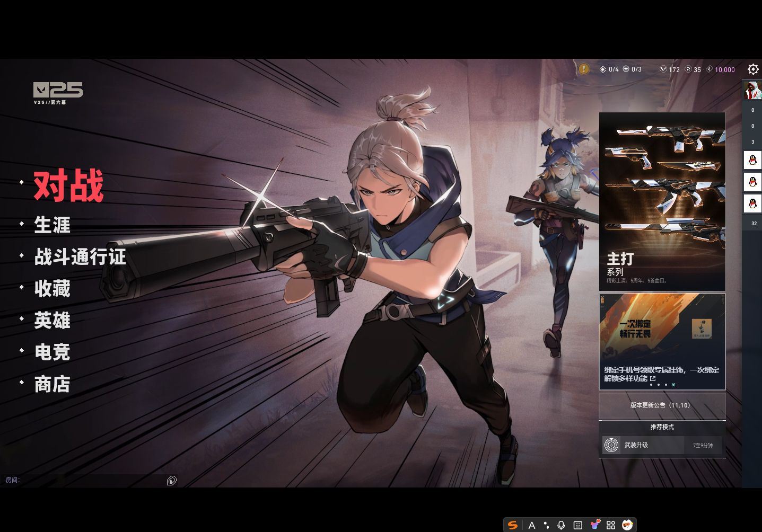The height and width of the screenshot is (532, 762).
Task: Open the player avatar in the friends sidebar
Action: coord(752,90)
